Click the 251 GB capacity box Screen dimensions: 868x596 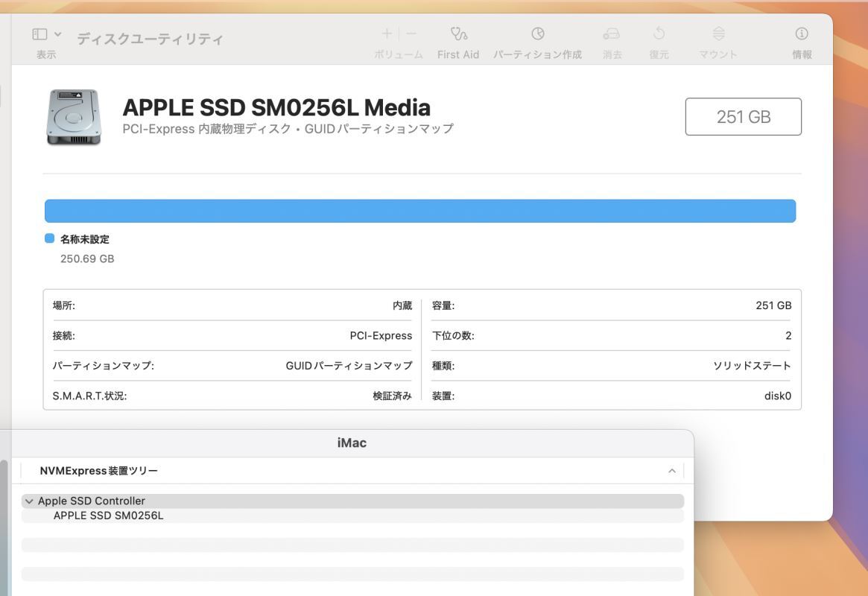[x=743, y=117]
